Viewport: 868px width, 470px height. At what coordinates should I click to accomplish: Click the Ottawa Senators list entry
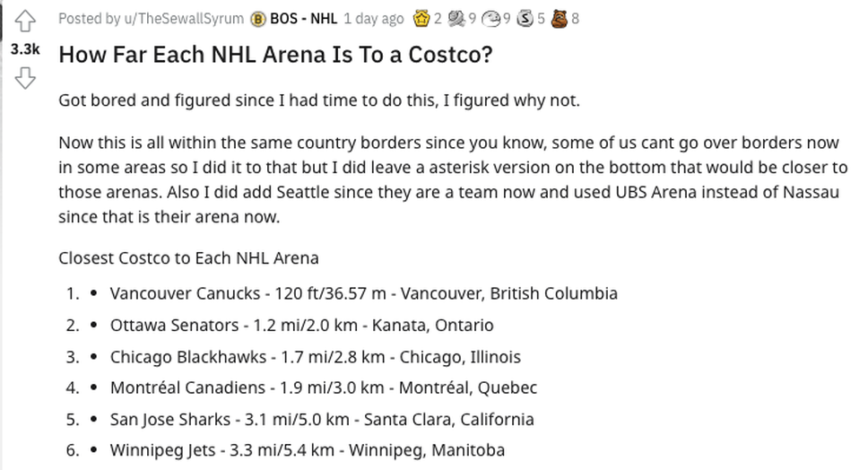(301, 325)
